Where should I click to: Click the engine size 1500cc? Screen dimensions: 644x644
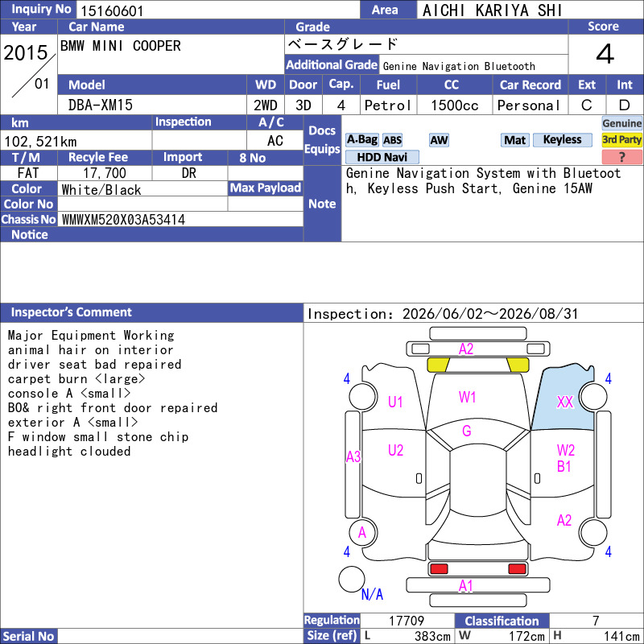point(454,105)
